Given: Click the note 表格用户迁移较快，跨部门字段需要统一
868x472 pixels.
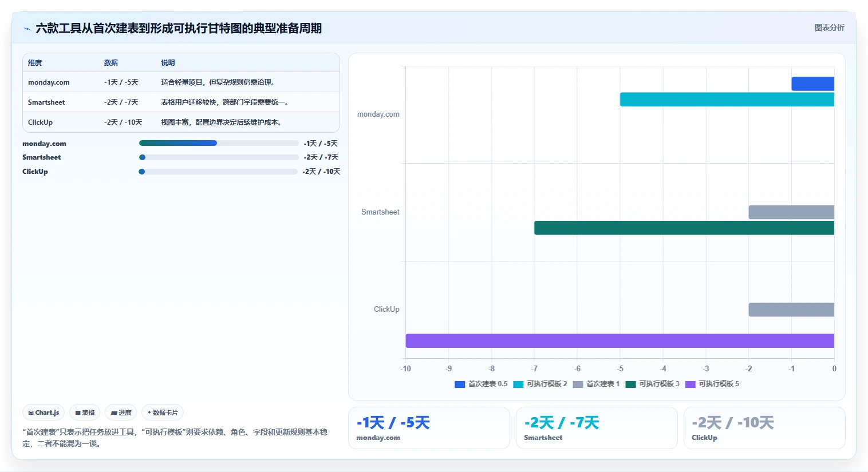Looking at the screenshot, I should [226, 102].
